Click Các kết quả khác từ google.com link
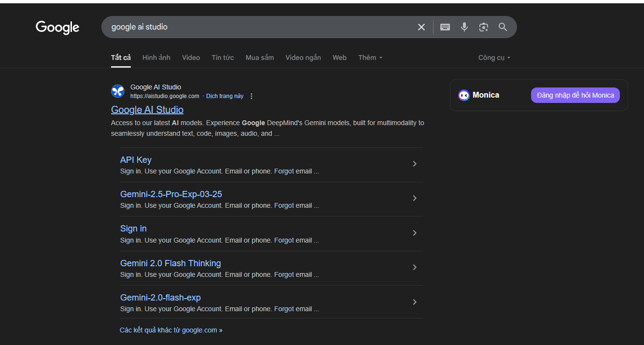Image resolution: width=644 pixels, height=345 pixels. tap(171, 331)
